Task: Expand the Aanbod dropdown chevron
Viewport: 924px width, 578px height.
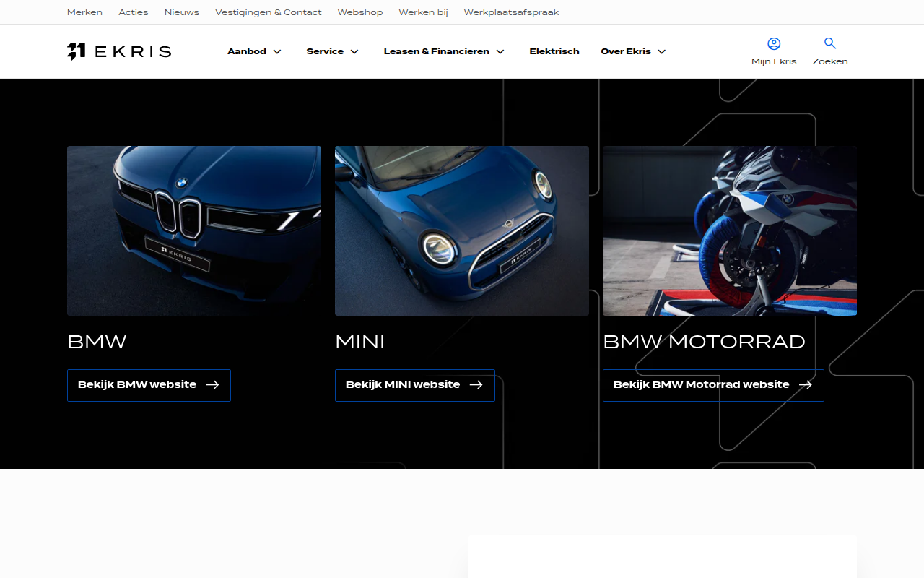Action: 277,52
